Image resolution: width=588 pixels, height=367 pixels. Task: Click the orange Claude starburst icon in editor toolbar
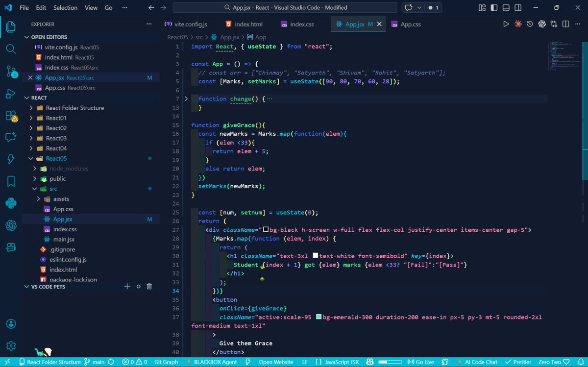tap(518, 24)
